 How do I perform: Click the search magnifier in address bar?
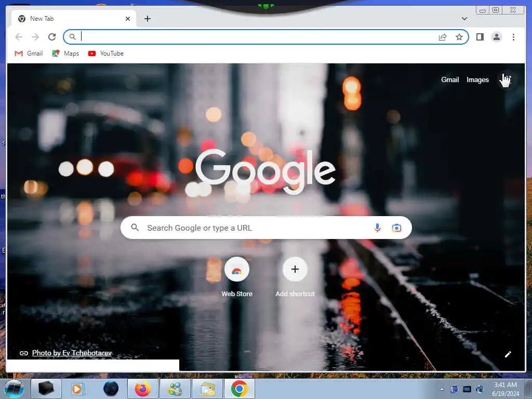72,37
